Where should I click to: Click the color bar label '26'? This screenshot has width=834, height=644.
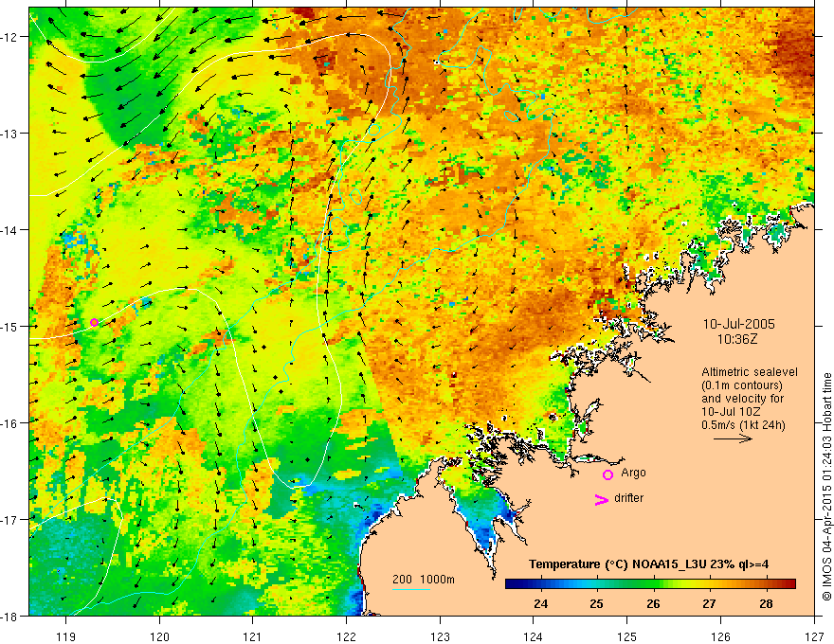click(x=653, y=603)
